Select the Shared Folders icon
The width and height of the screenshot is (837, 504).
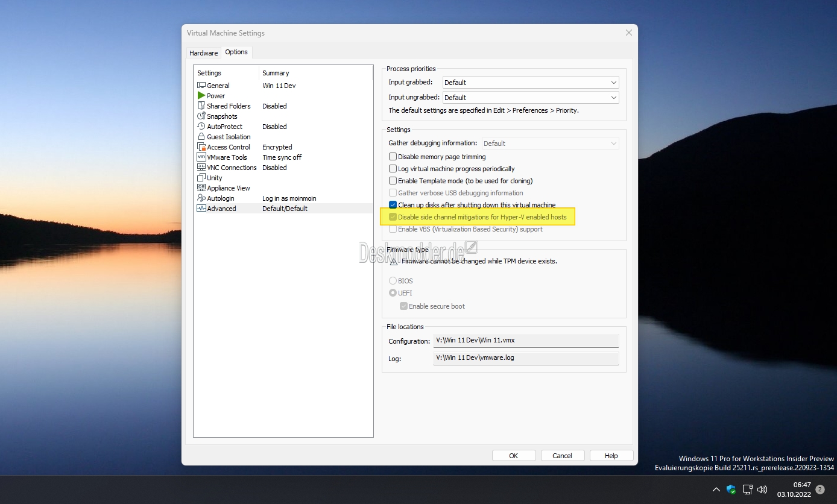tap(201, 106)
